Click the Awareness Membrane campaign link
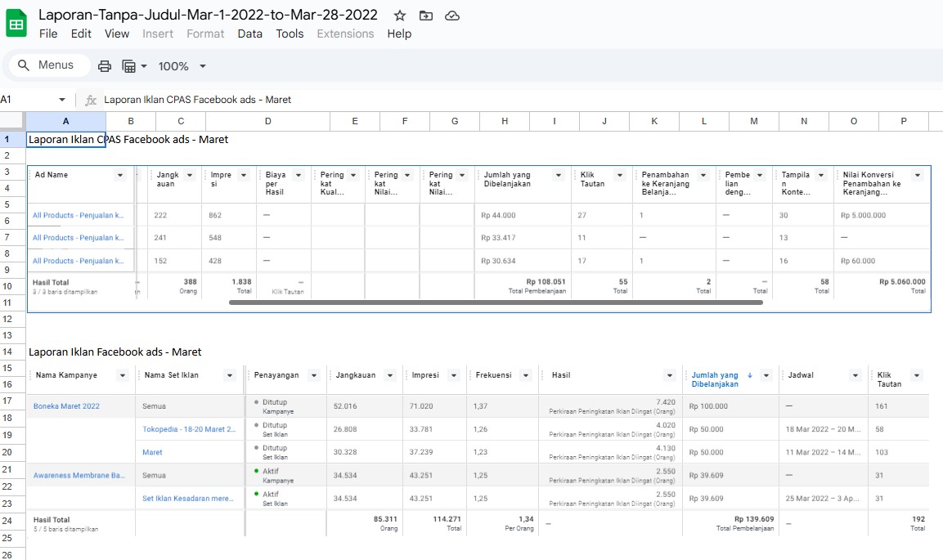This screenshot has width=943, height=560. [79, 475]
